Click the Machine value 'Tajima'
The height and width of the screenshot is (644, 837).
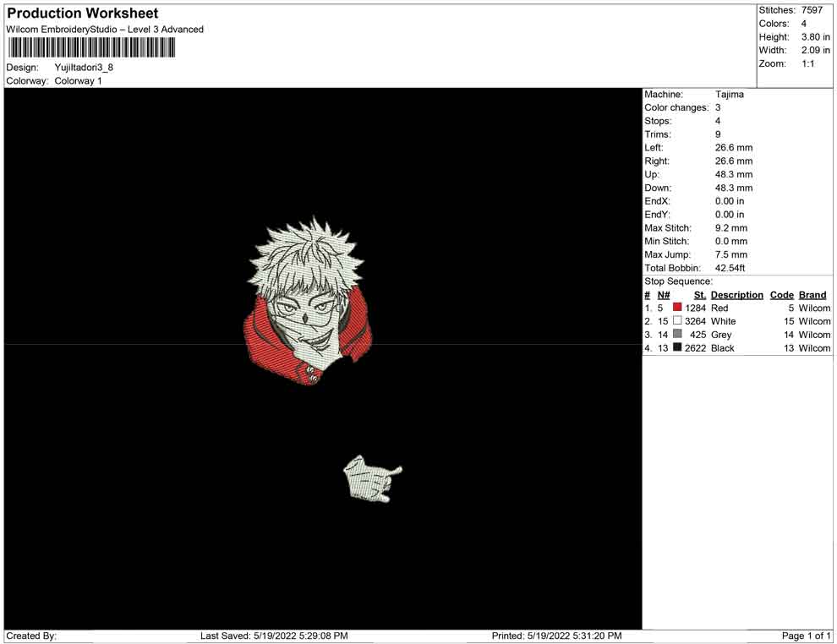[729, 94]
